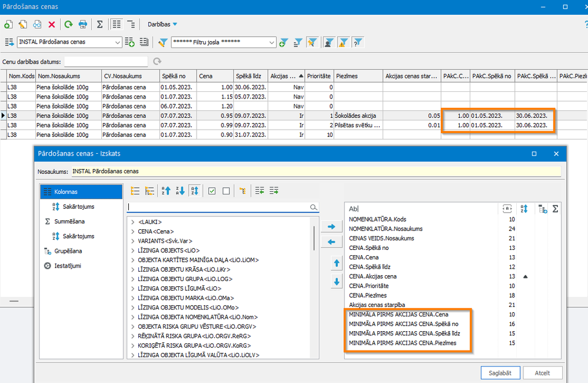Click the new record icon with green plus
588x383 pixels.
tap(8, 24)
